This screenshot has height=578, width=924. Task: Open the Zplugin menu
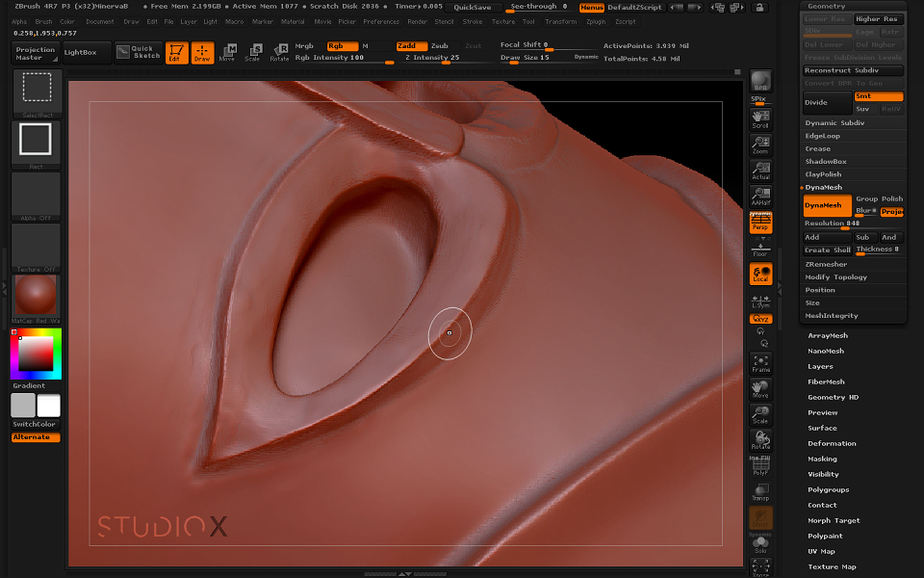pos(596,22)
